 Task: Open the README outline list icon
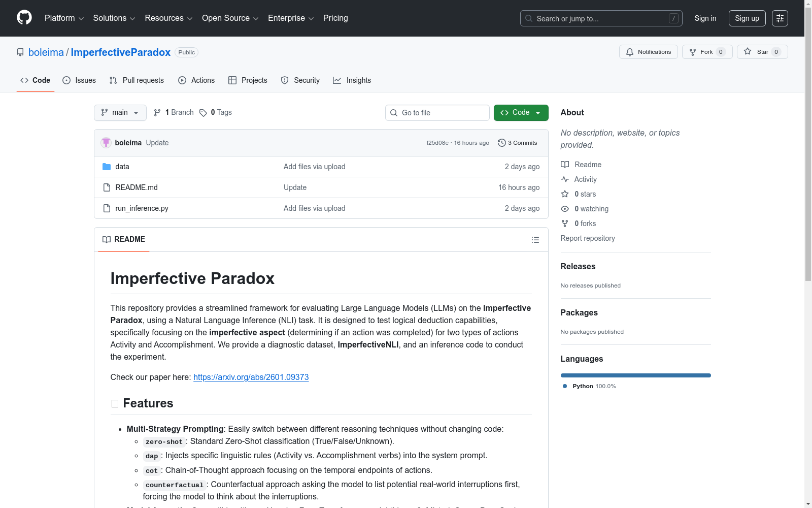(x=535, y=240)
